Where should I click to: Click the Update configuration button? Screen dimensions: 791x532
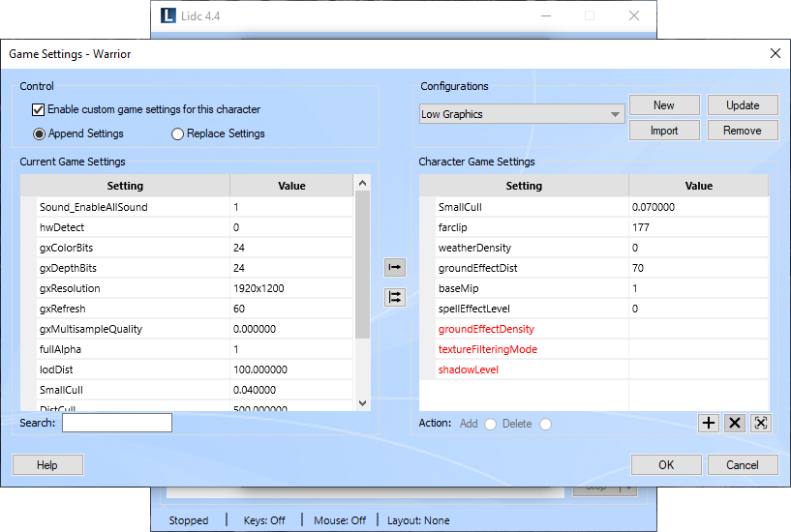743,105
